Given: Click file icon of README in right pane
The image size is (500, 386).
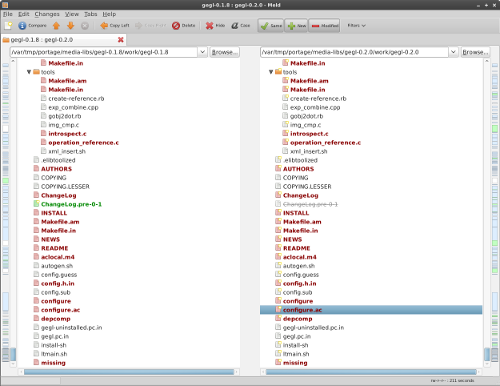Looking at the screenshot, I should [278, 248].
